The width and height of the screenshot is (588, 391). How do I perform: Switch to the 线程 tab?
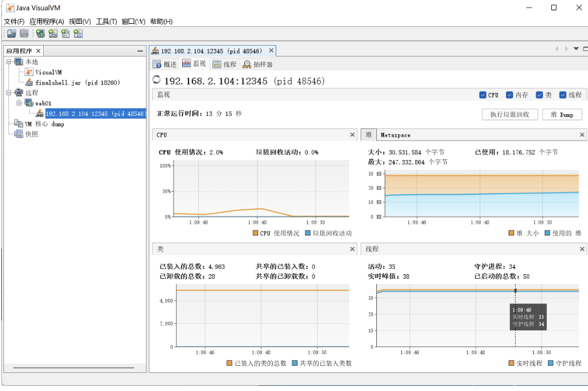225,64
